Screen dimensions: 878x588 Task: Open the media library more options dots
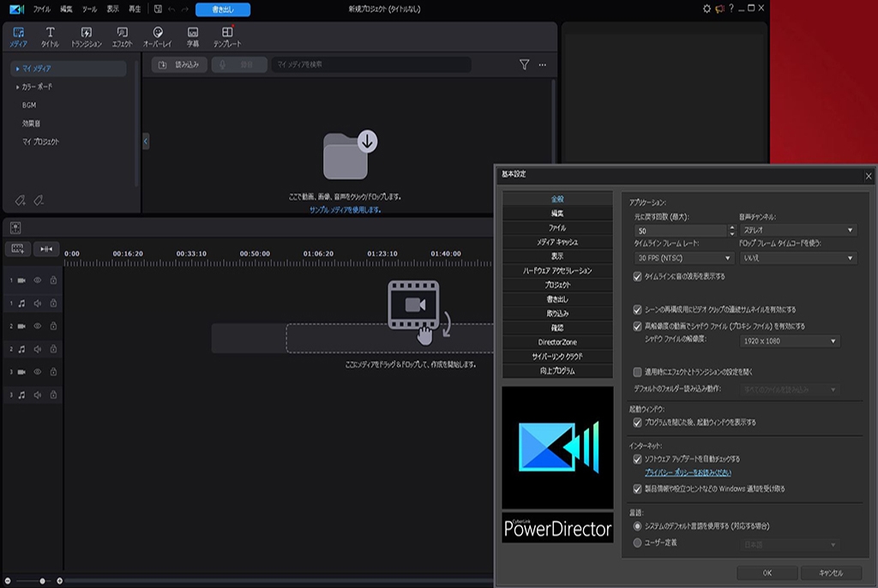[543, 65]
